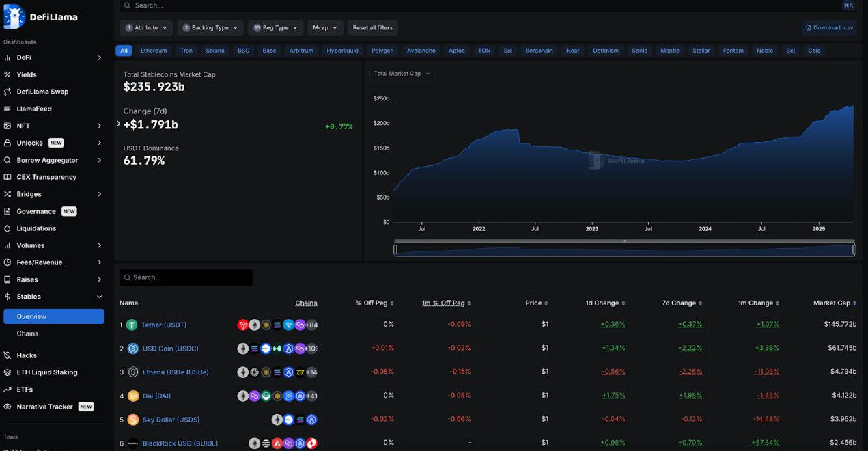Click the Tether coin logo
The height and width of the screenshot is (451, 868).
point(132,325)
